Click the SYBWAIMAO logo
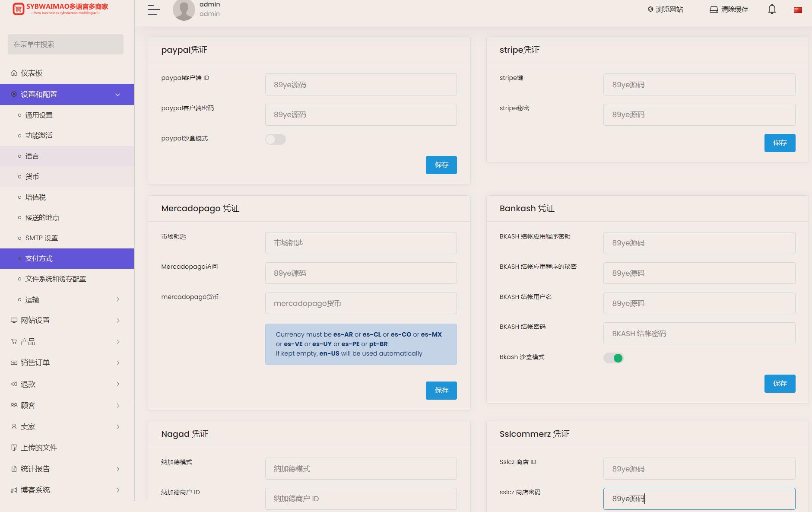Image resolution: width=812 pixels, height=512 pixels. point(60,9)
